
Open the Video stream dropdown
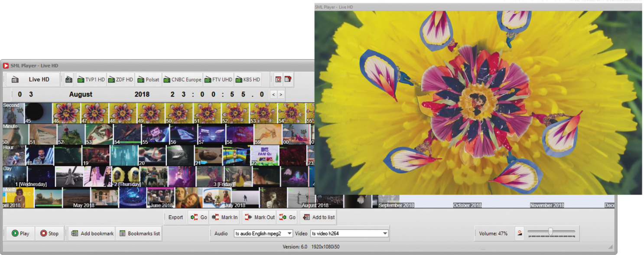tap(349, 233)
